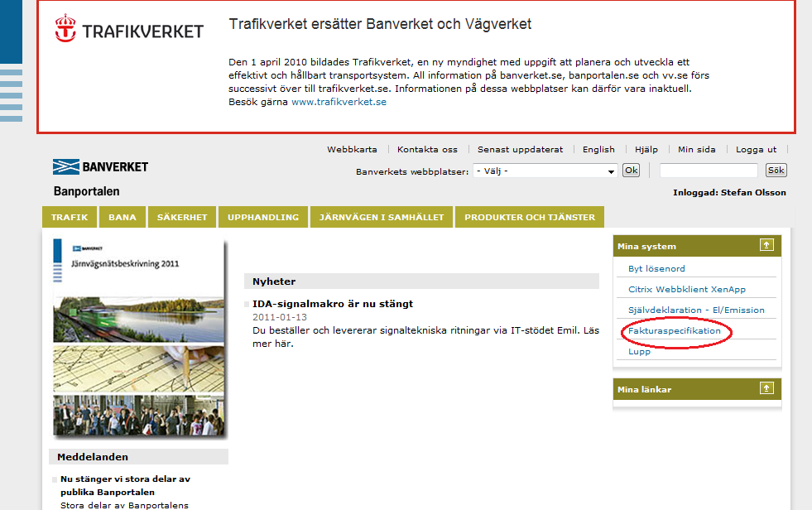Click the Banverket logo
This screenshot has width=812, height=510.
tap(100, 166)
